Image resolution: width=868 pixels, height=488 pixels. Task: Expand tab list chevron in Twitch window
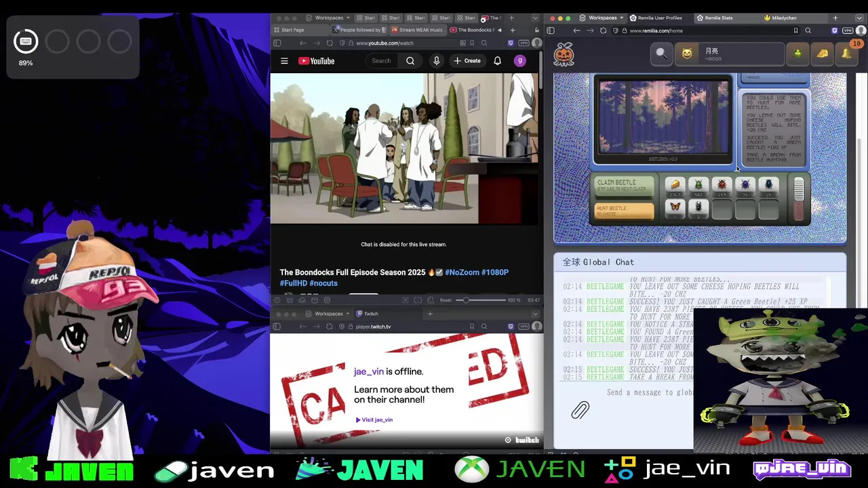click(x=535, y=314)
